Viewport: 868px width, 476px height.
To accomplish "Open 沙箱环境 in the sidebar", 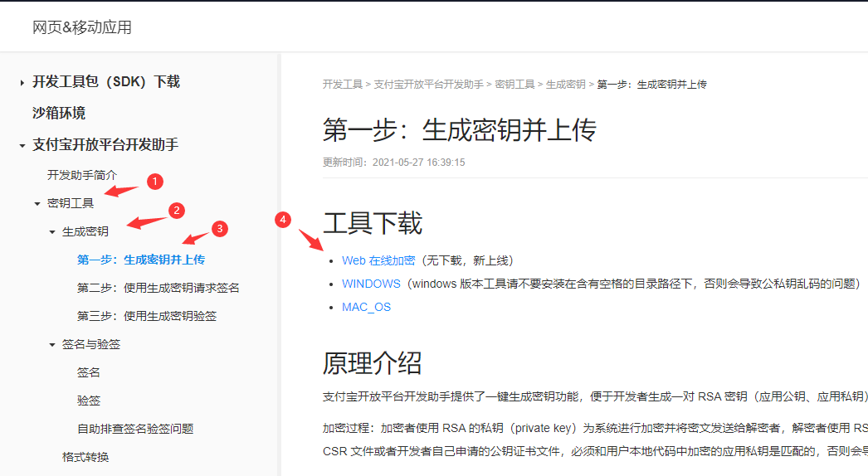I will [x=59, y=113].
